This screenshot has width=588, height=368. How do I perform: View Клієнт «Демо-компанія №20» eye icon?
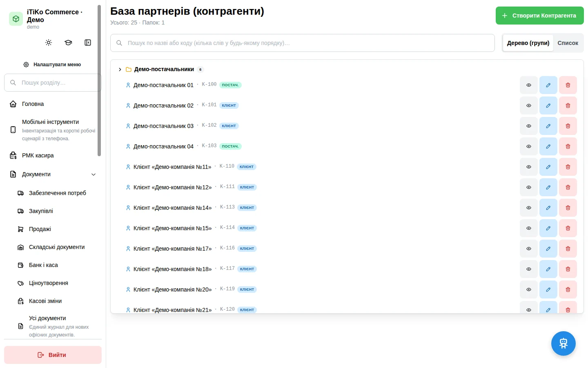[529, 289]
